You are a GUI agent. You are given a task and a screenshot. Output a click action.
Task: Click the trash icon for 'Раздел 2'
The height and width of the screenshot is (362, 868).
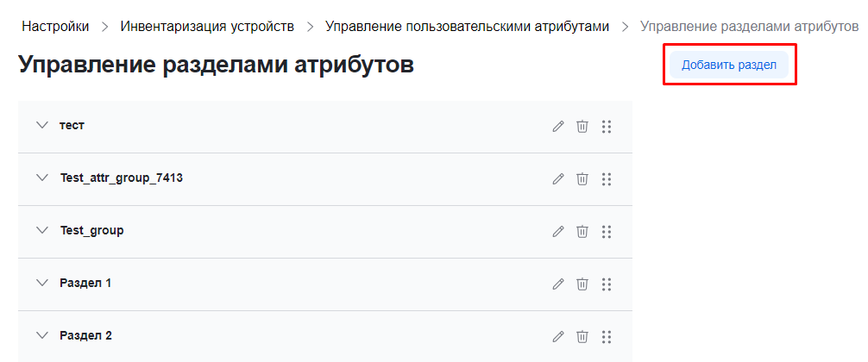click(582, 336)
